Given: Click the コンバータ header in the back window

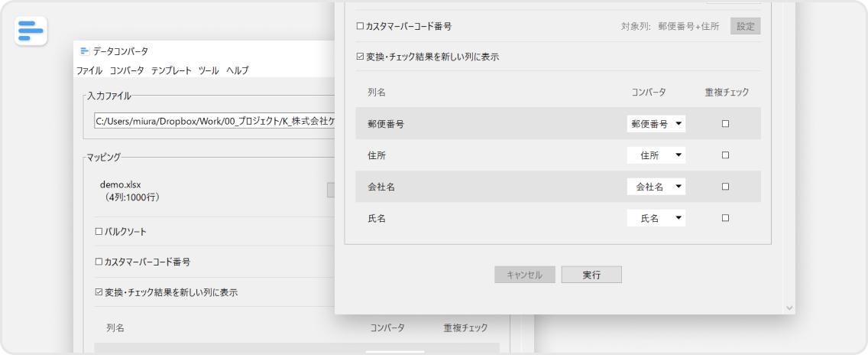Looking at the screenshot, I should 387,327.
